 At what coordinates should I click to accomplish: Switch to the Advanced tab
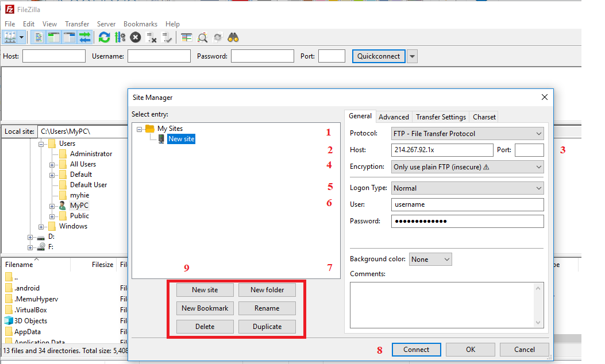pos(394,117)
